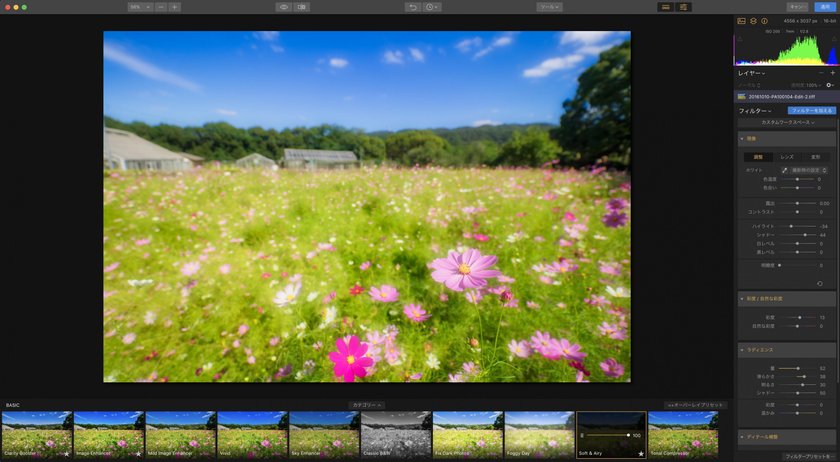840x462 pixels.
Task: Apply the Foggy Day preset
Action: (x=539, y=435)
